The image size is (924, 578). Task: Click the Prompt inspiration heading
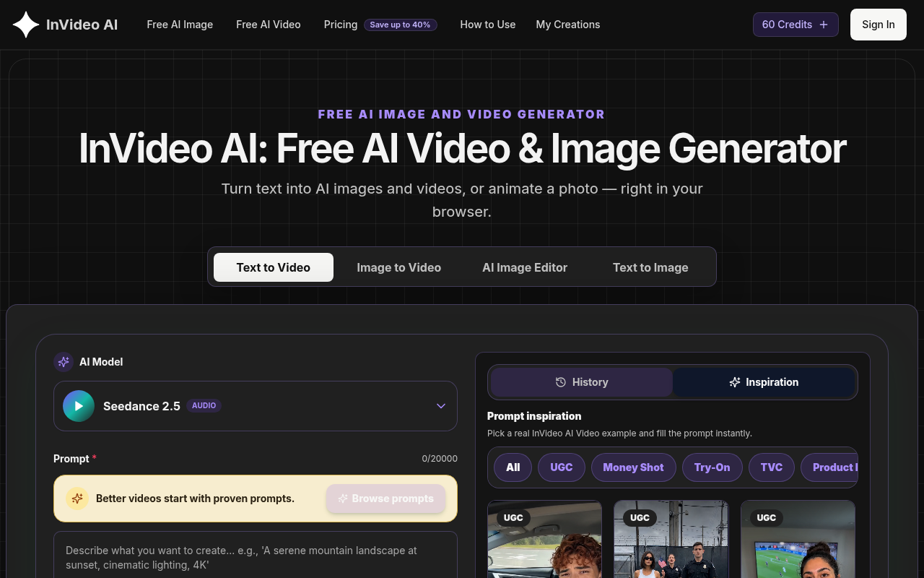click(x=534, y=416)
